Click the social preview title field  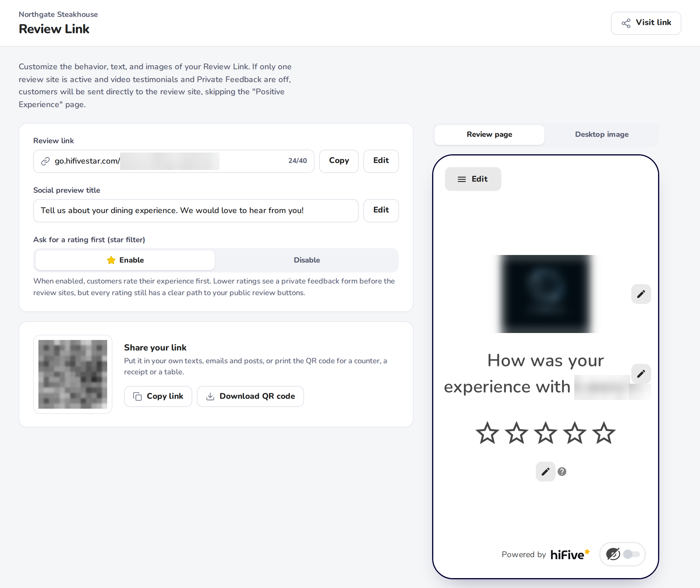pyautogui.click(x=196, y=210)
